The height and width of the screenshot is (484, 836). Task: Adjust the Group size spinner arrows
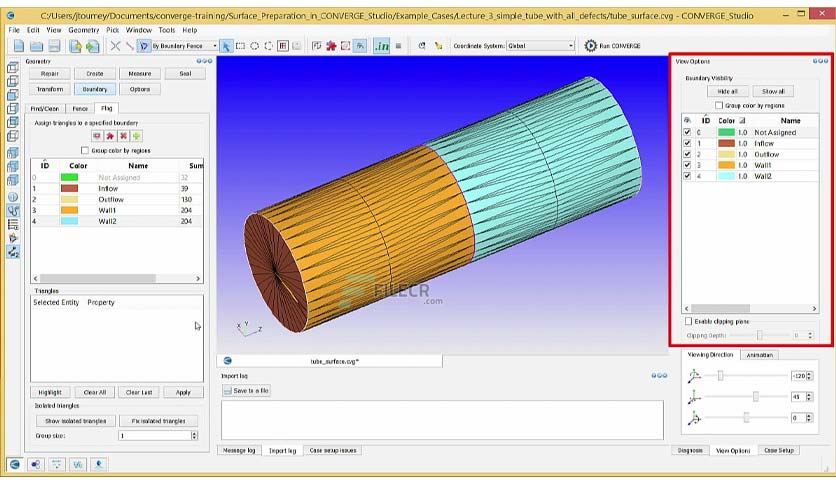click(x=194, y=435)
